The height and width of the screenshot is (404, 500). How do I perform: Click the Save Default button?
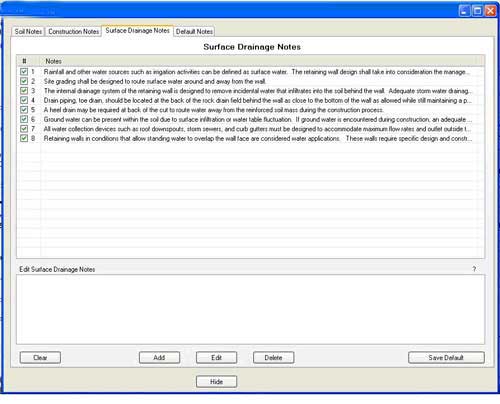[446, 358]
